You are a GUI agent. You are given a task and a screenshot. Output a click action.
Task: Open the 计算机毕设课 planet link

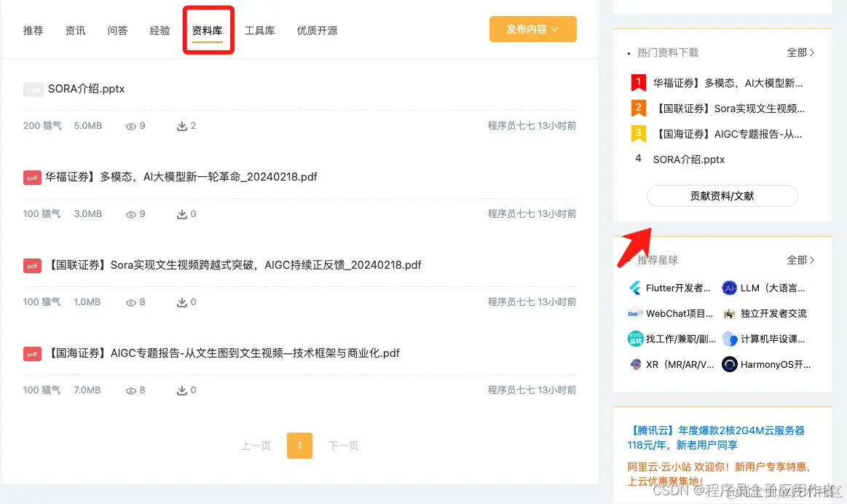[773, 339]
